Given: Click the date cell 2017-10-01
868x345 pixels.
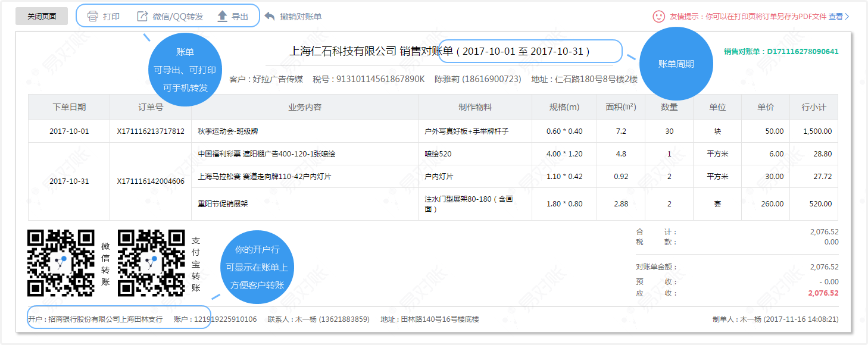Looking at the screenshot, I should pos(69,131).
